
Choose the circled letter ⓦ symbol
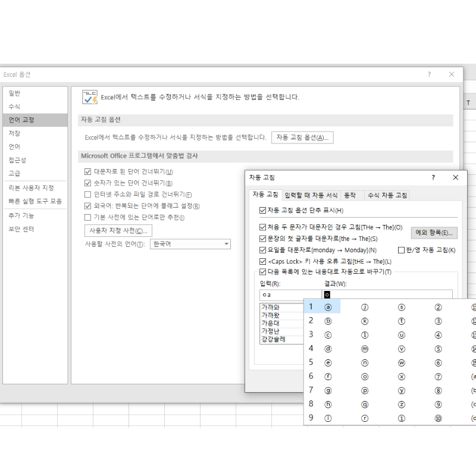click(400, 362)
